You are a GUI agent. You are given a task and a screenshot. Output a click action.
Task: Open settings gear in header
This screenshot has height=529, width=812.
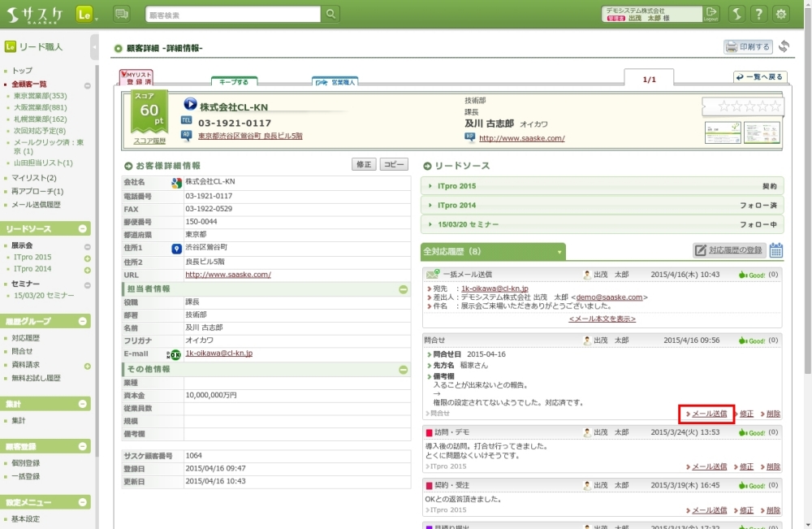781,14
